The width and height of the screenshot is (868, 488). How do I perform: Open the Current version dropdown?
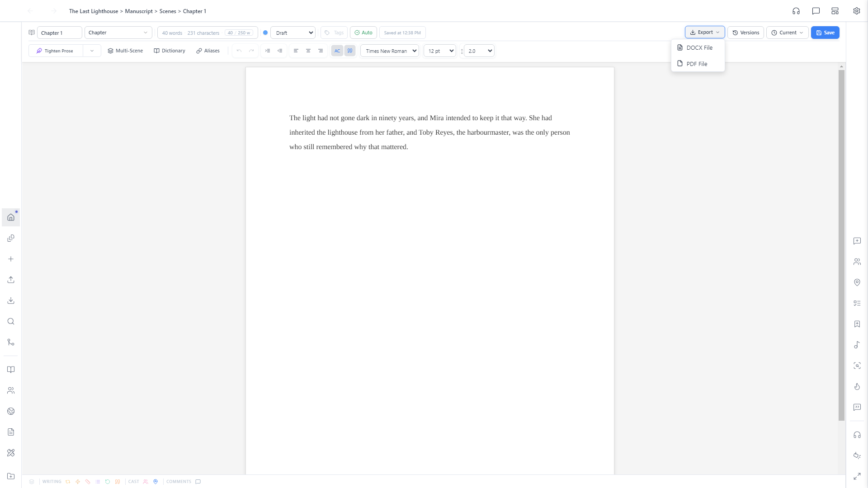(787, 33)
